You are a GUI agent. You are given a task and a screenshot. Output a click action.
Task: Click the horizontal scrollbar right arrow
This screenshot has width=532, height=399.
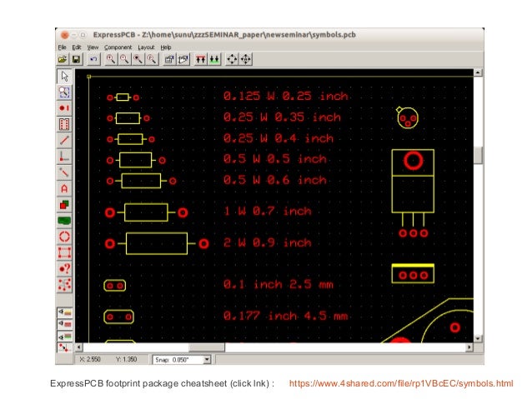click(x=469, y=347)
